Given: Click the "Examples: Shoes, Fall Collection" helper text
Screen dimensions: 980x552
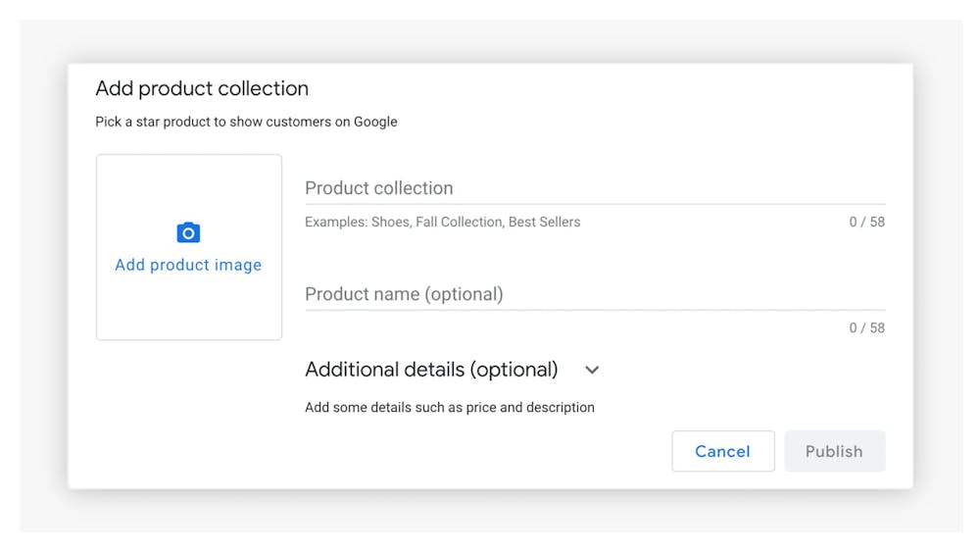Looking at the screenshot, I should click(x=442, y=222).
